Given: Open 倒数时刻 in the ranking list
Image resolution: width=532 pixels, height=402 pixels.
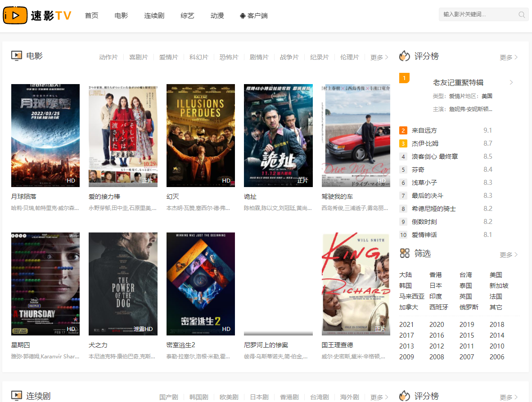Looking at the screenshot, I should coord(424,222).
